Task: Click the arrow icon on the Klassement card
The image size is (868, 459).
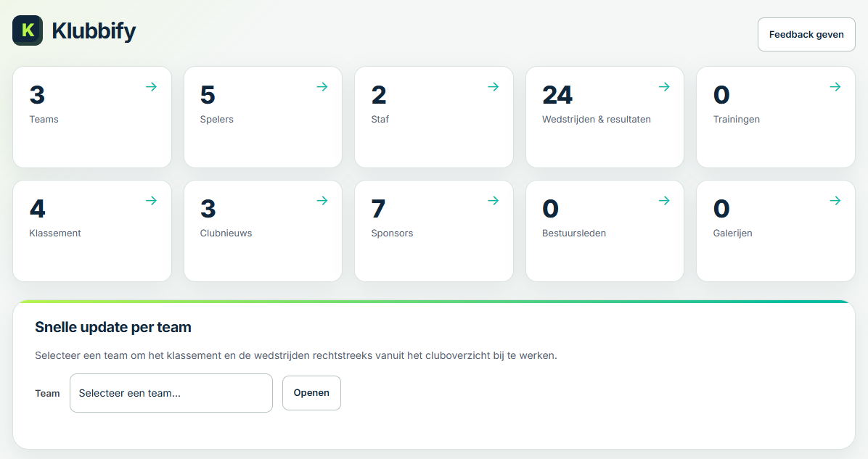Action: (x=151, y=201)
